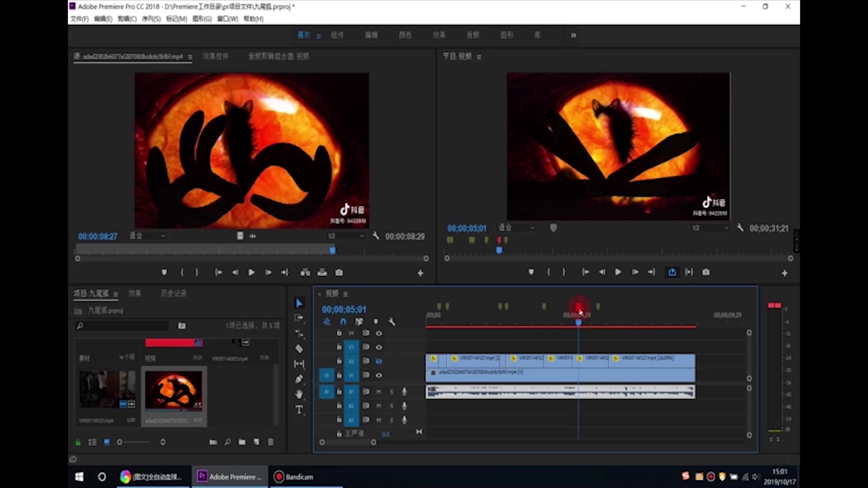This screenshot has width=868, height=488.
Task: Select the Pen tool
Action: click(299, 379)
